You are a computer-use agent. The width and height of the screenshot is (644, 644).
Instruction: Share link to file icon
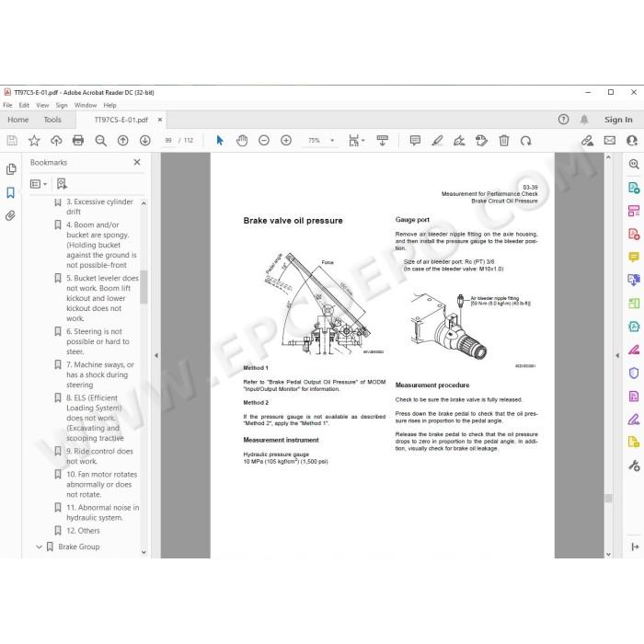tap(587, 141)
